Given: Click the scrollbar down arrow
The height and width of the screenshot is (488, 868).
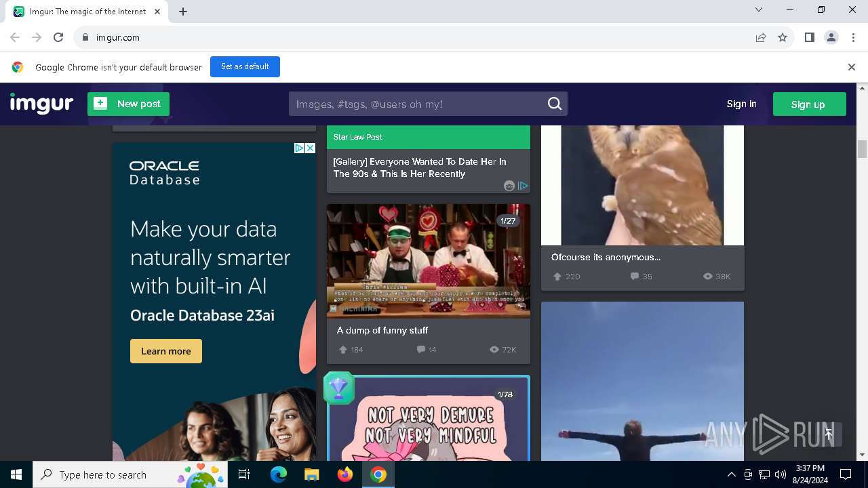Looking at the screenshot, I should click(862, 455).
